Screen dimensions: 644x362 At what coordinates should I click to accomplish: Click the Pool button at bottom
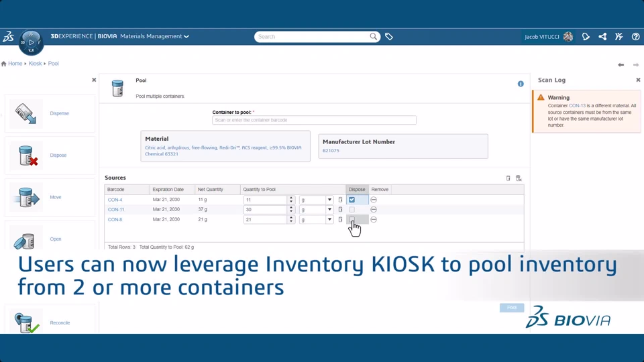(512, 308)
